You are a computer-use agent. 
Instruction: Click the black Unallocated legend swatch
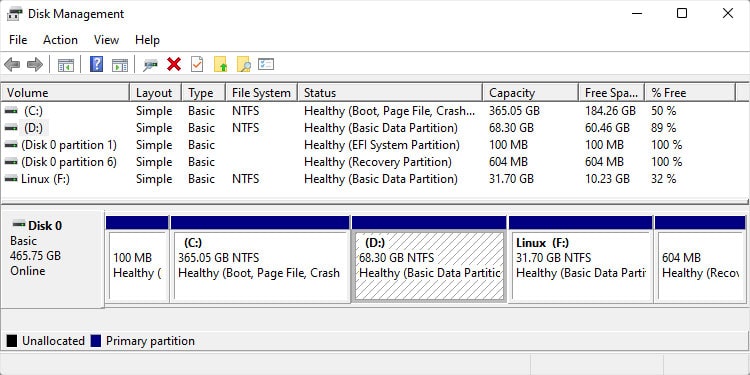[x=11, y=341]
